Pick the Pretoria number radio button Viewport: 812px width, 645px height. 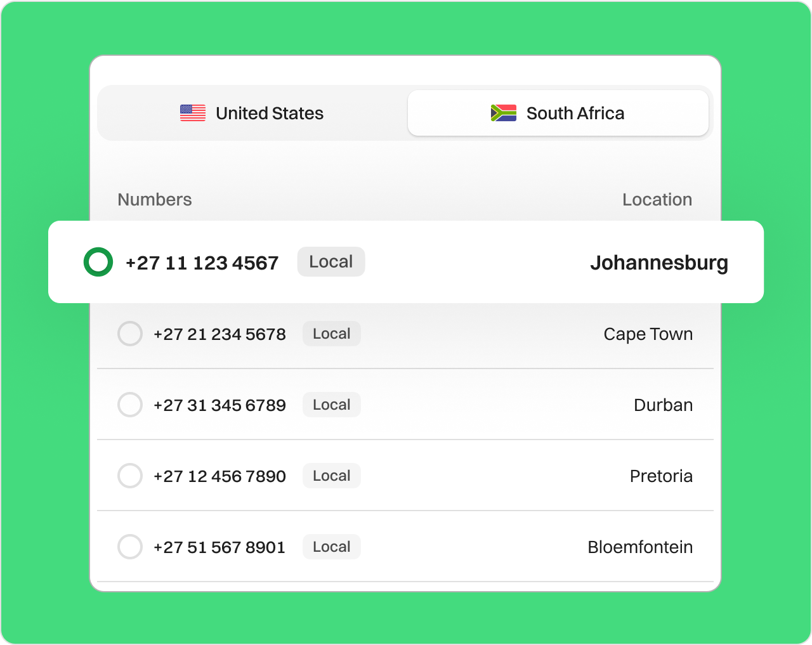click(x=130, y=476)
